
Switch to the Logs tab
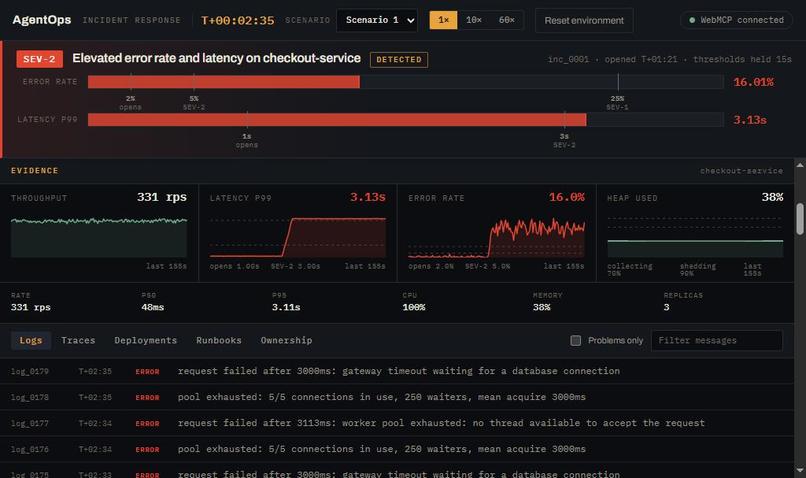tap(31, 340)
